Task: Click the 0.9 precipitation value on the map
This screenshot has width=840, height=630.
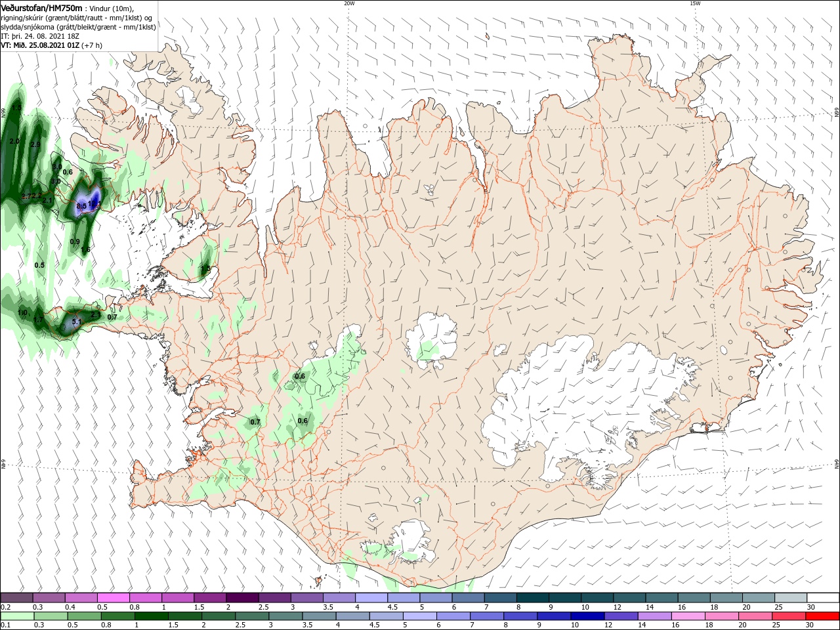Action: [75, 241]
